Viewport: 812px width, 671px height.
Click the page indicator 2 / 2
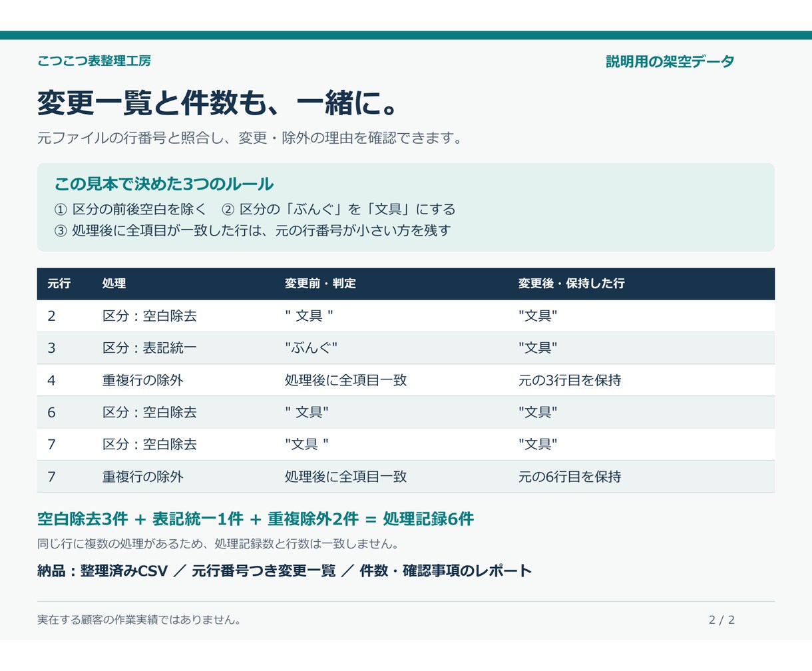(x=721, y=620)
